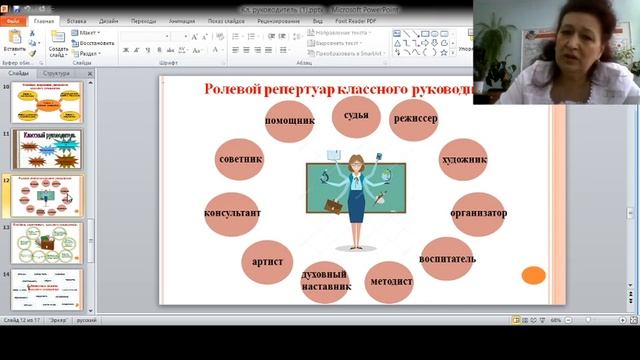Click Zoom Out minus button
Screen dimensions: 640x360
tap(568, 320)
